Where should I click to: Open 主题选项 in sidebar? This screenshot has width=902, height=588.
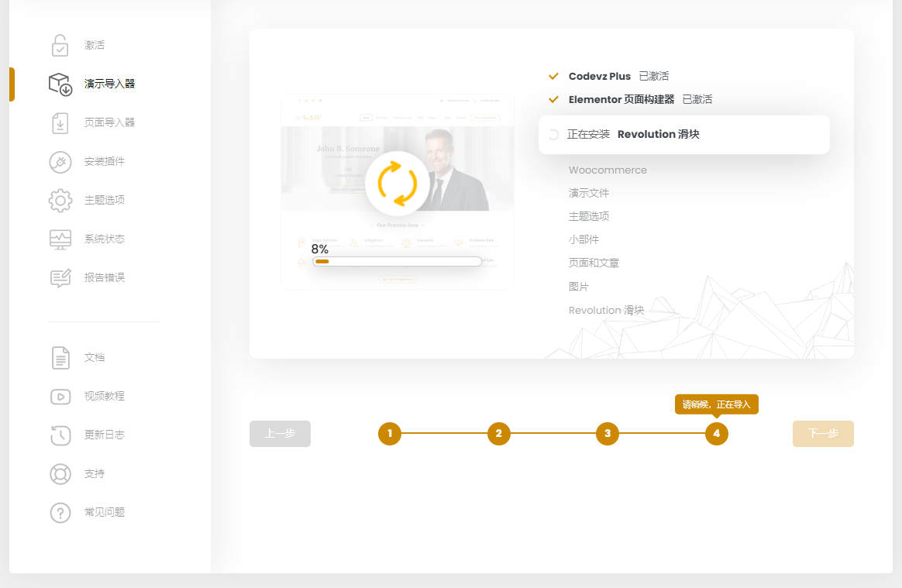[x=104, y=200]
